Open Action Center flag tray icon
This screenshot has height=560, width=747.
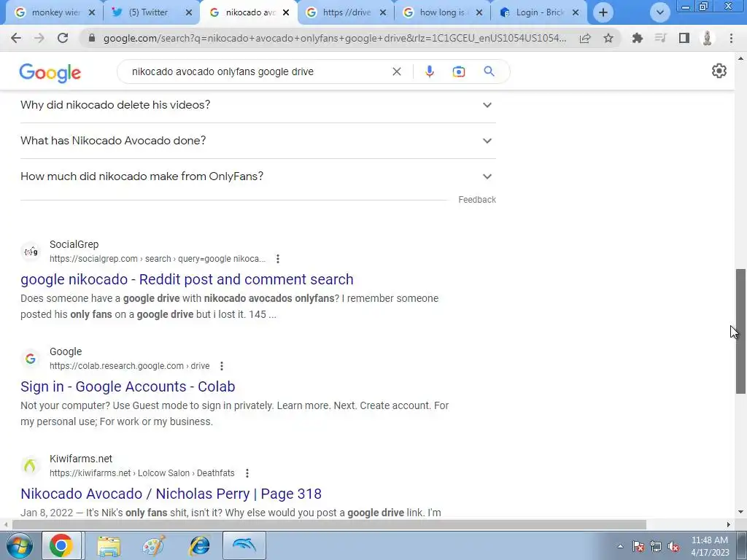pos(638,547)
